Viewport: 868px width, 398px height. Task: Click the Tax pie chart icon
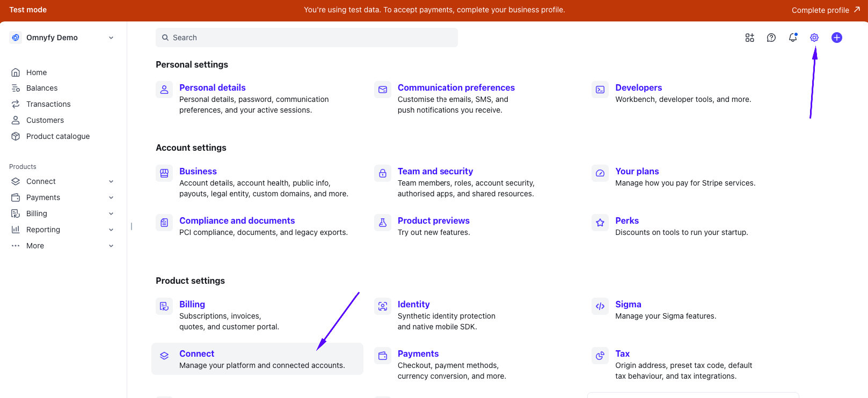point(600,356)
